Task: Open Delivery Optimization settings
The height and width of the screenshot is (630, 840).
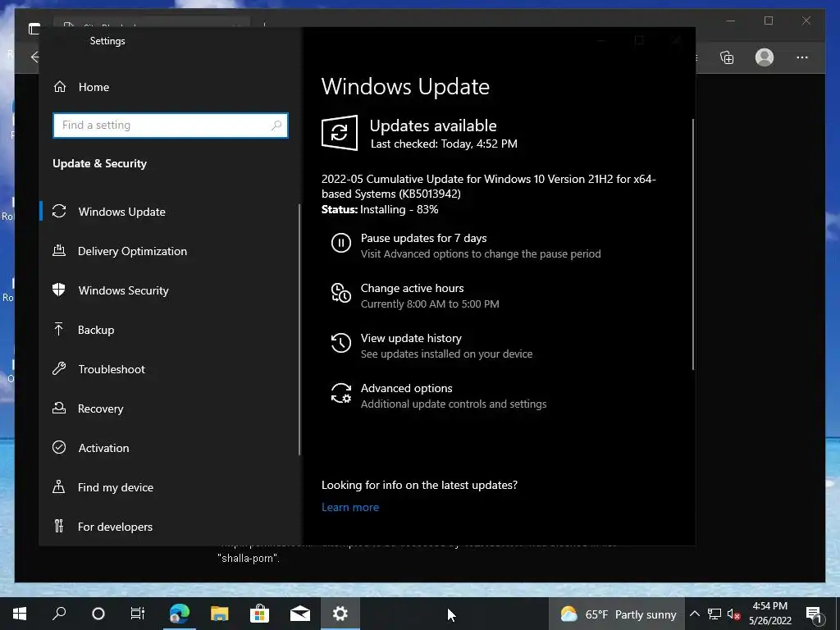Action: point(132,251)
